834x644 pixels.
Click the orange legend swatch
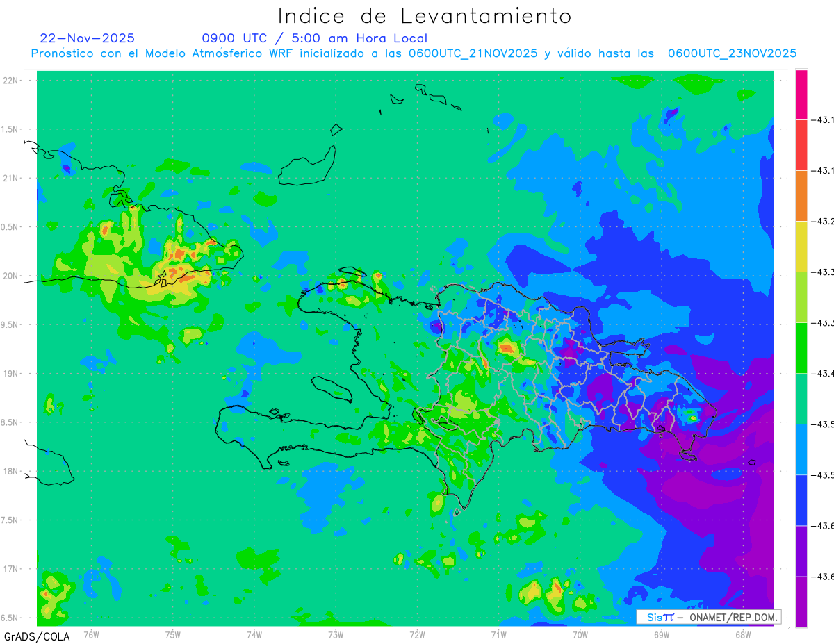tap(801, 196)
